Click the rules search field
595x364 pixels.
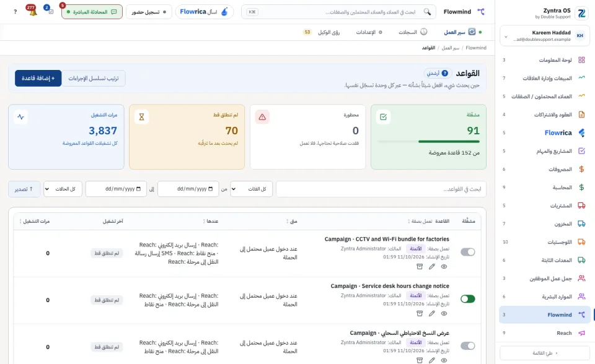(x=381, y=189)
